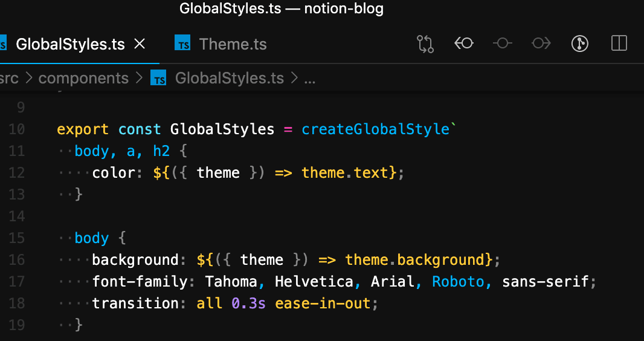Open the src breadcrumb segment
The height and width of the screenshot is (341, 644).
(x=9, y=78)
